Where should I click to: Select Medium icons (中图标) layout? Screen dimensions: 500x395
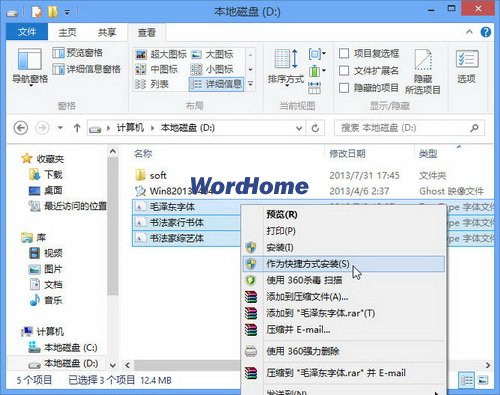tap(157, 69)
